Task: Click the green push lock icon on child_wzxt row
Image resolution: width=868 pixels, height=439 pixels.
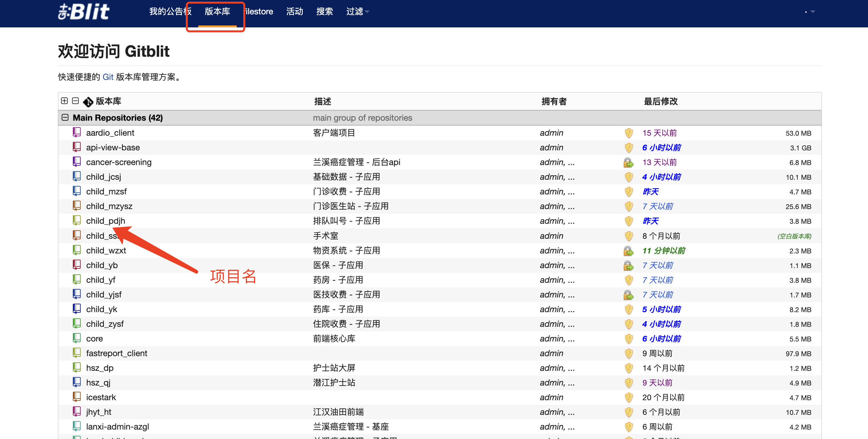Action: point(629,250)
